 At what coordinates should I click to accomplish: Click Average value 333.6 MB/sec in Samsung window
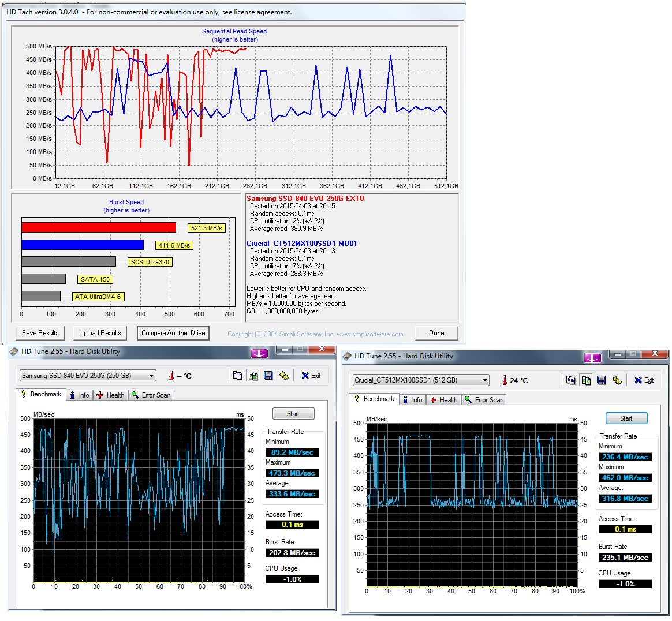(x=292, y=494)
